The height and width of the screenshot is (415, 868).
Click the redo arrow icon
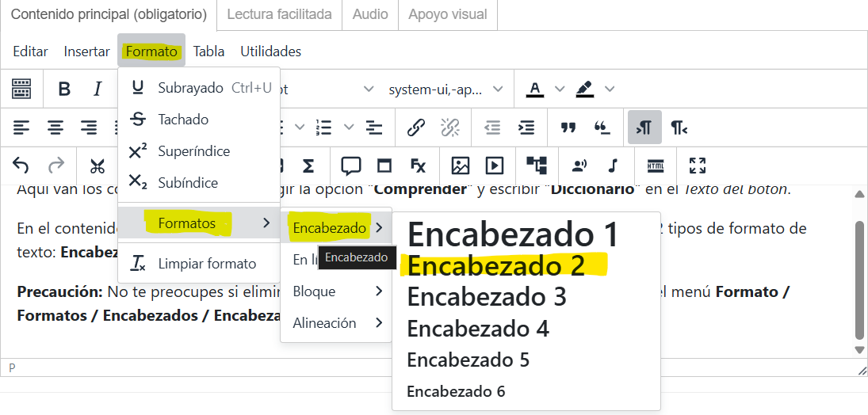56,166
